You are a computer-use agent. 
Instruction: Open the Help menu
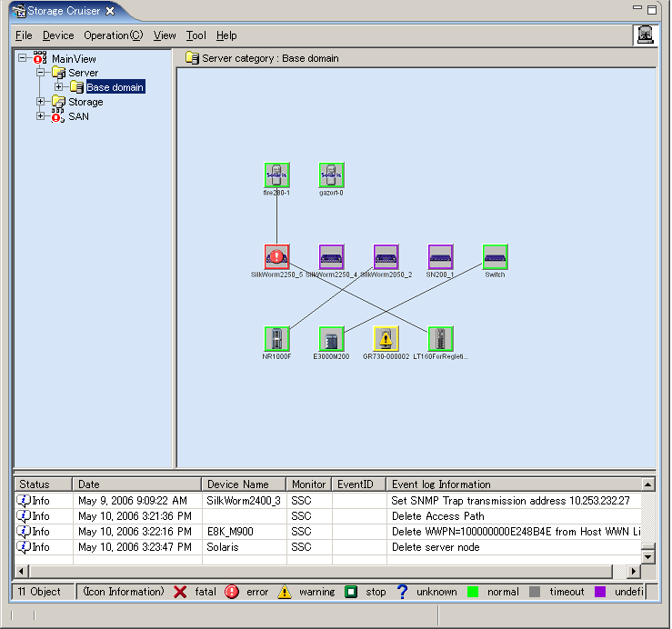(226, 35)
